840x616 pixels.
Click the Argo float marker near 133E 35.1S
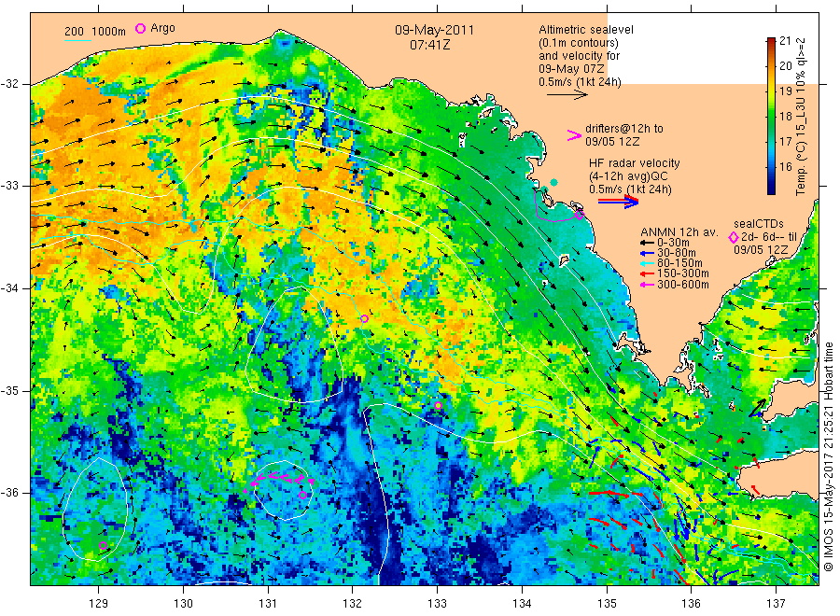click(438, 405)
